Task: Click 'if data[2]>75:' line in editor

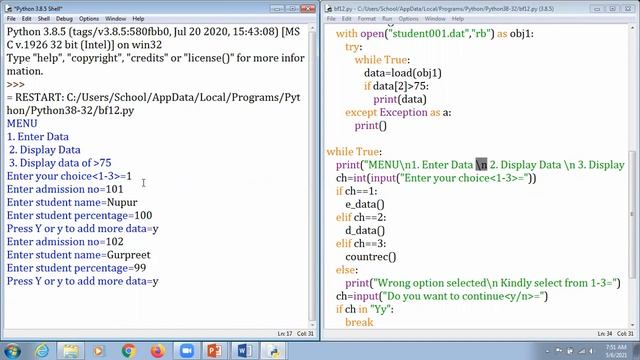Action: tap(396, 86)
